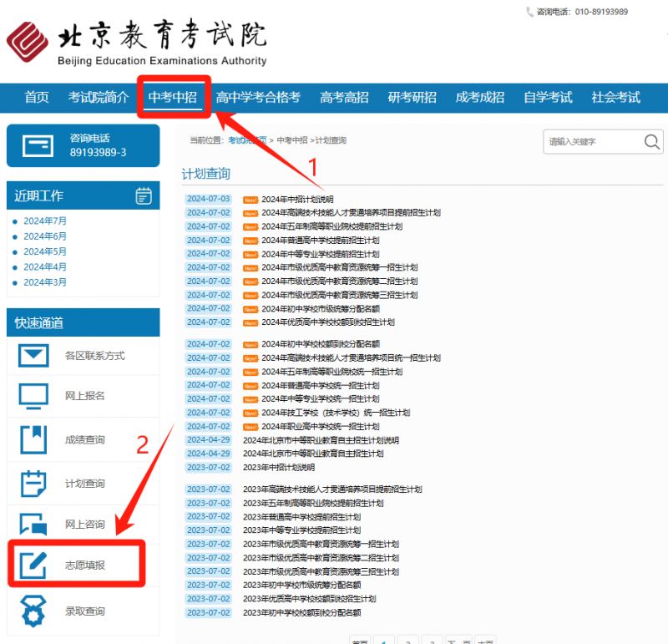The width and height of the screenshot is (668, 644).
Task: Open 2024年7月 recent work link
Action: tap(45, 221)
